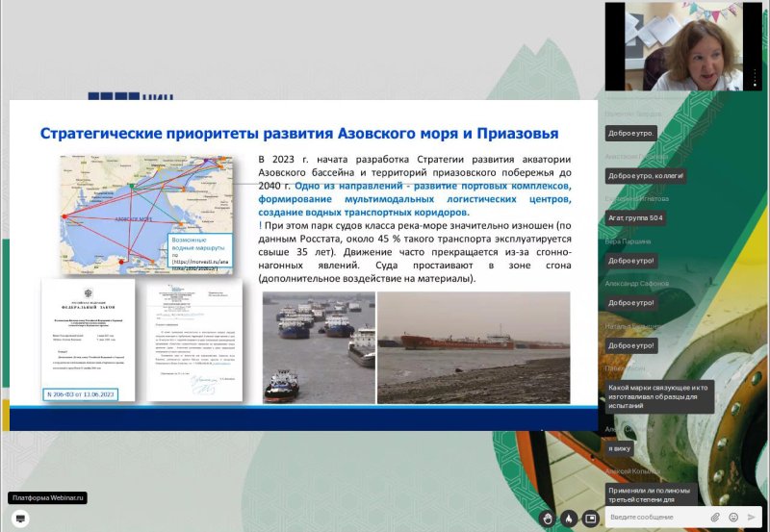Click the photo of many ships at anchor
Image resolution: width=770 pixels, height=532 pixels.
coord(319,347)
